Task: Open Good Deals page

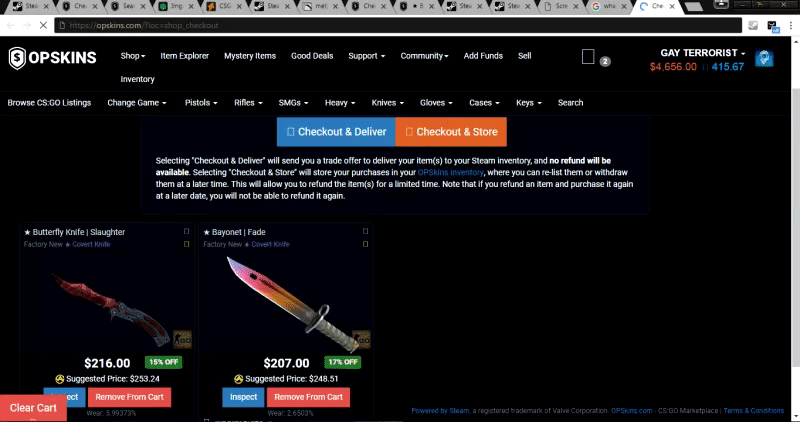Action: 312,56
